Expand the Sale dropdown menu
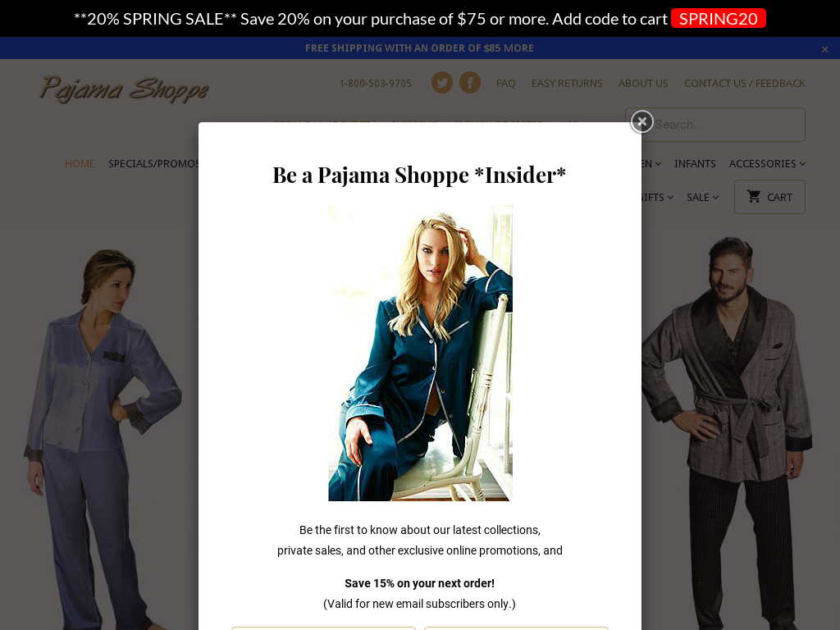 tap(702, 197)
